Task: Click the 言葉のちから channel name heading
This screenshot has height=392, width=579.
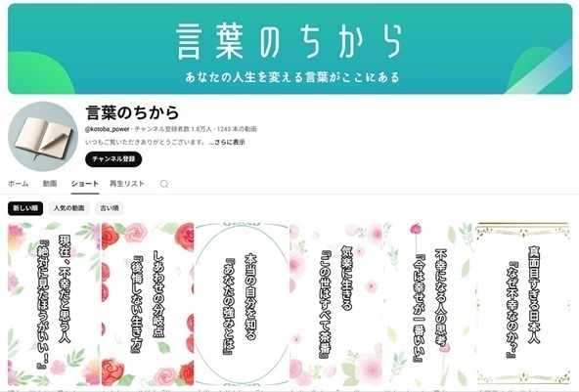Action: point(132,112)
